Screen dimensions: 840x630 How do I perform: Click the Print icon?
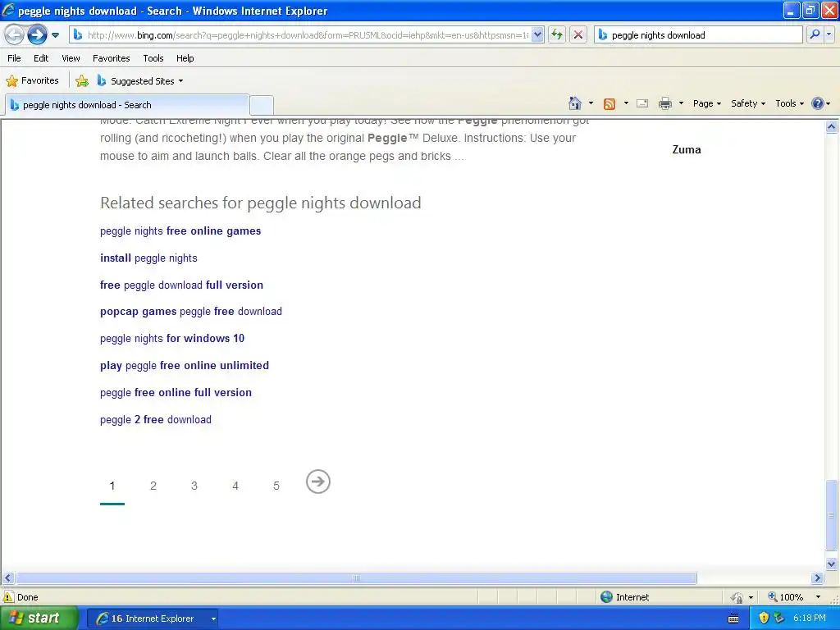(x=665, y=103)
